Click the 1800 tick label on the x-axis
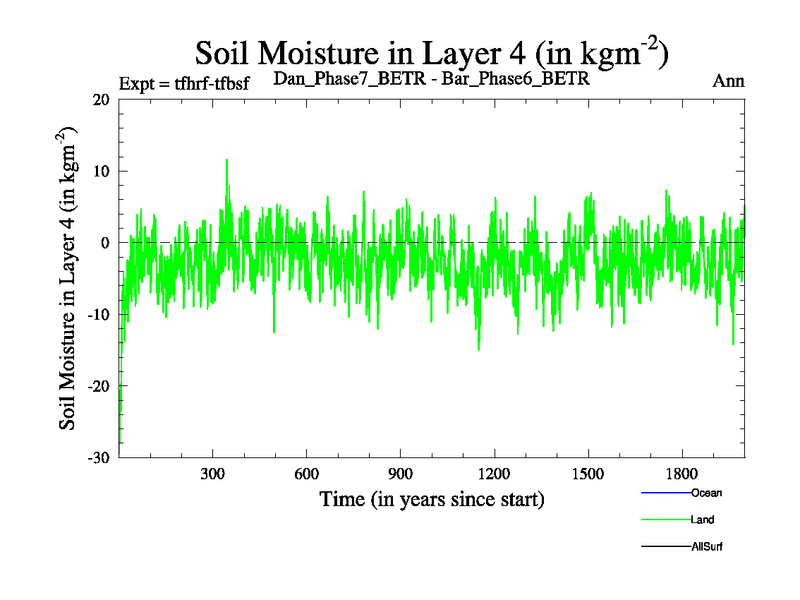 [x=682, y=473]
